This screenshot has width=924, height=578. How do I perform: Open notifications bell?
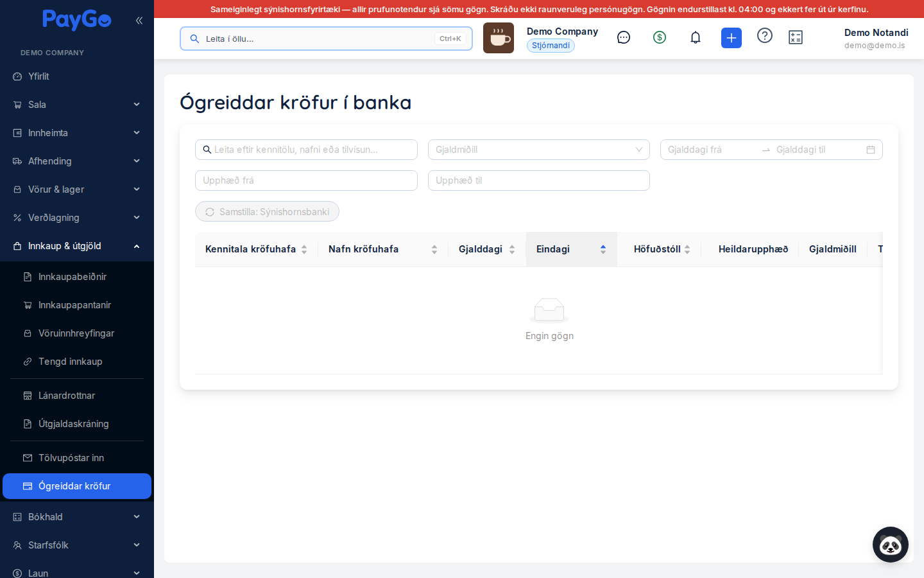696,38
